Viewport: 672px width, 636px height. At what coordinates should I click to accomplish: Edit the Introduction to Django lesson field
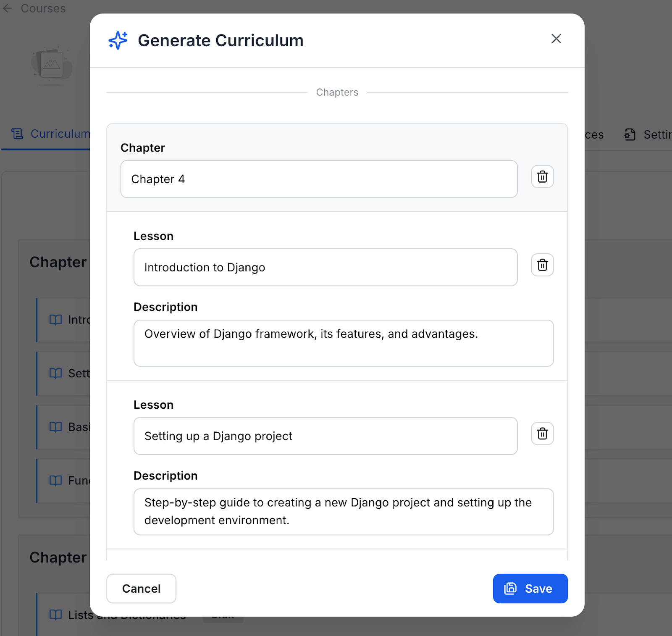tap(325, 267)
